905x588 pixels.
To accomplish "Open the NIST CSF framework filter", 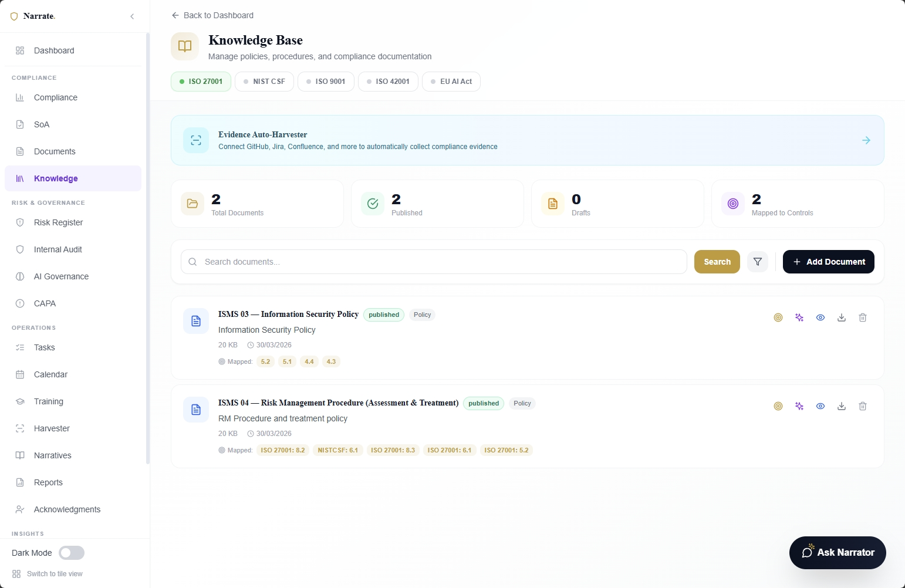I will click(264, 81).
